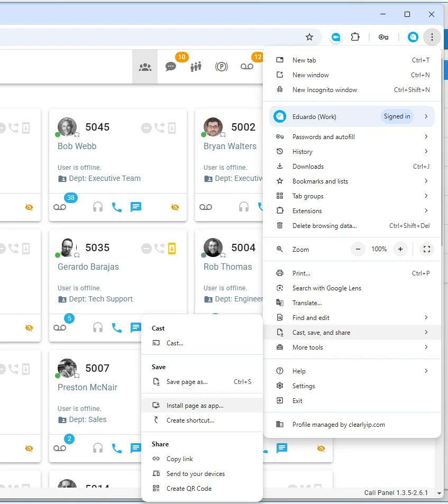448x504 pixels.
Task: Click the headset icon on Bob Webb's card
Action: [x=98, y=207]
